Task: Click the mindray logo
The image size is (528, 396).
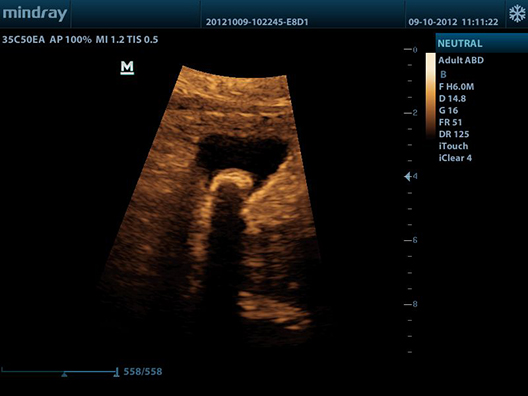Action: [35, 14]
